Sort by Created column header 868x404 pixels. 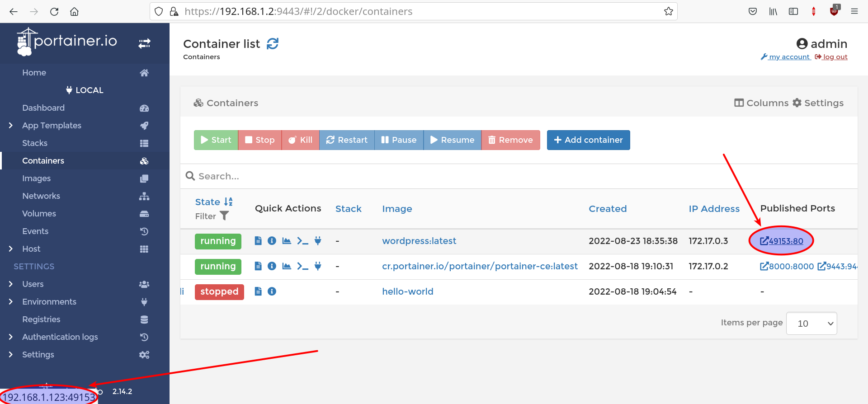point(608,209)
